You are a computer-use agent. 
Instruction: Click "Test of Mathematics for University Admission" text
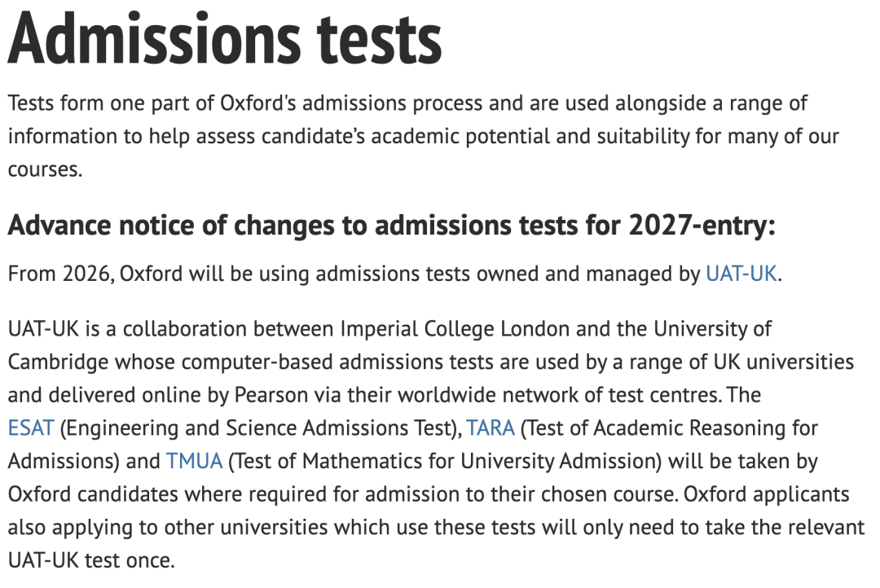(x=444, y=461)
